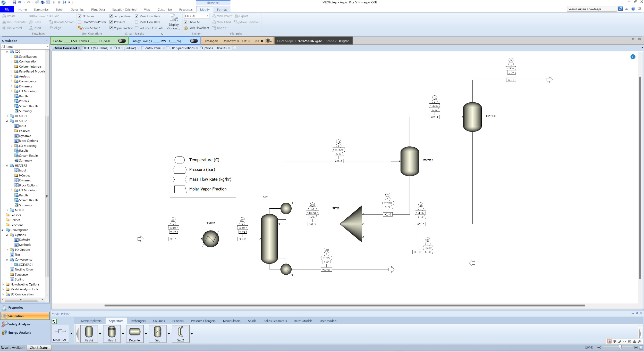
Task: Switch to the Exchangers palette tab
Action: [138, 321]
